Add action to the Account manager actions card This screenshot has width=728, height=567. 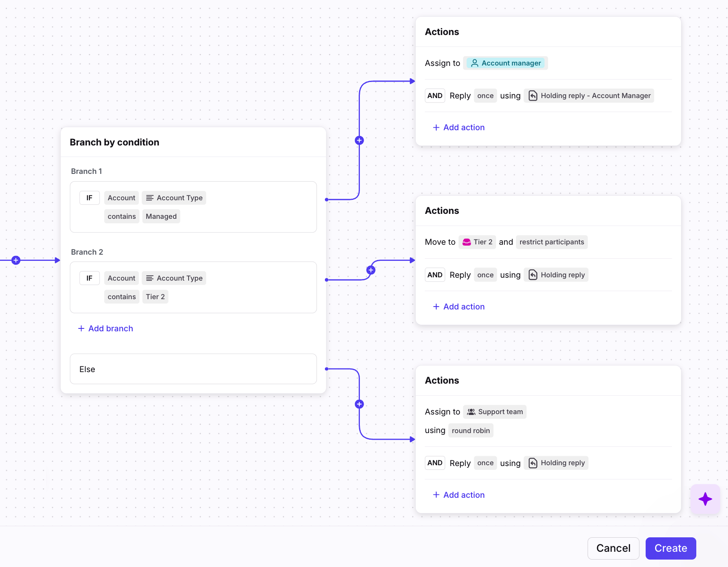tap(459, 127)
